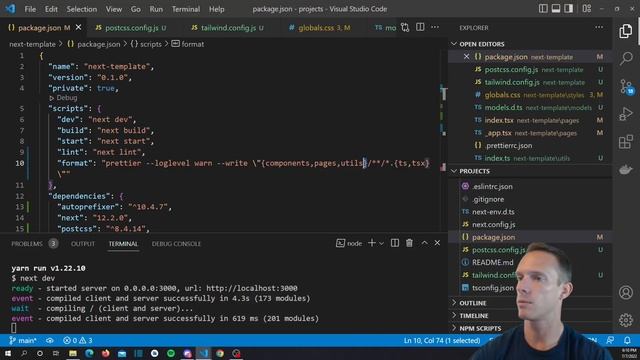
Task: Toggle panel layout icon in title bar
Action: [x=556, y=9]
